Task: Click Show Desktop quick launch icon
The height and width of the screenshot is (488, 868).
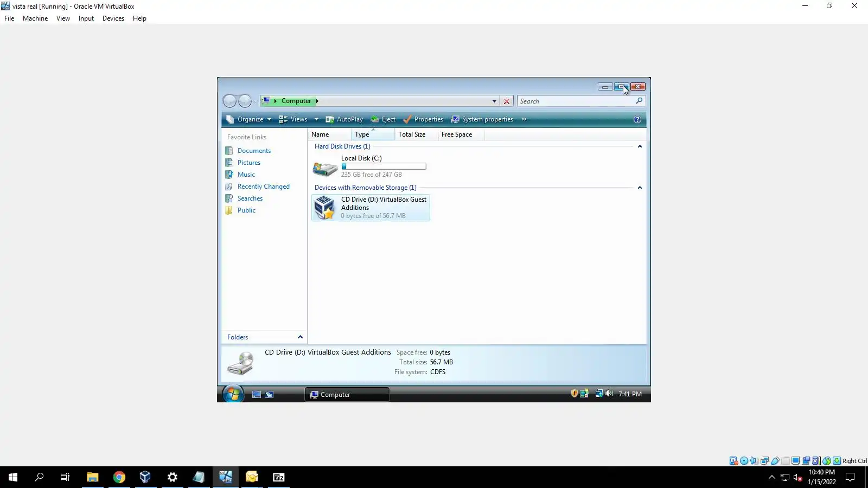Action: 257,395
